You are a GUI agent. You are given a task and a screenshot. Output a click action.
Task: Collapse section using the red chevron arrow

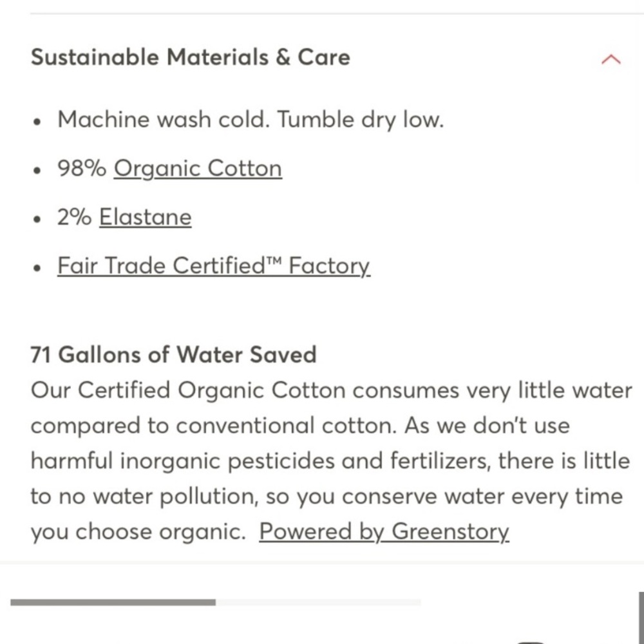[x=611, y=59]
